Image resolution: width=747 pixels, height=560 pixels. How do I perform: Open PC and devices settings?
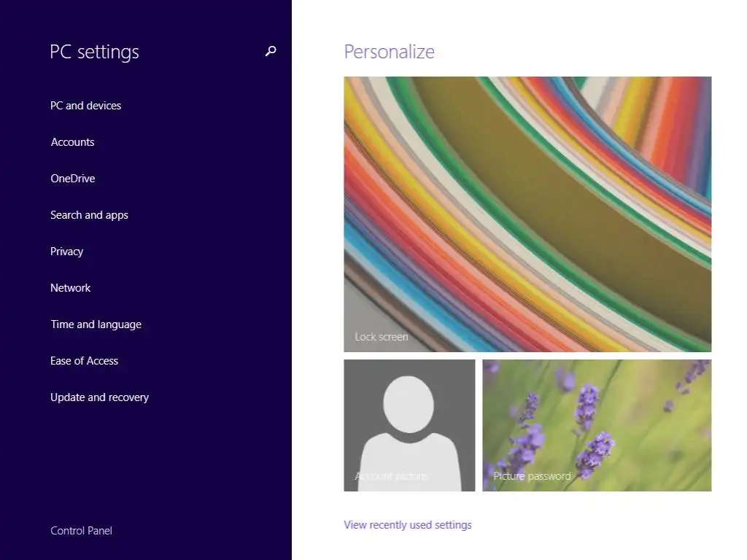coord(86,106)
